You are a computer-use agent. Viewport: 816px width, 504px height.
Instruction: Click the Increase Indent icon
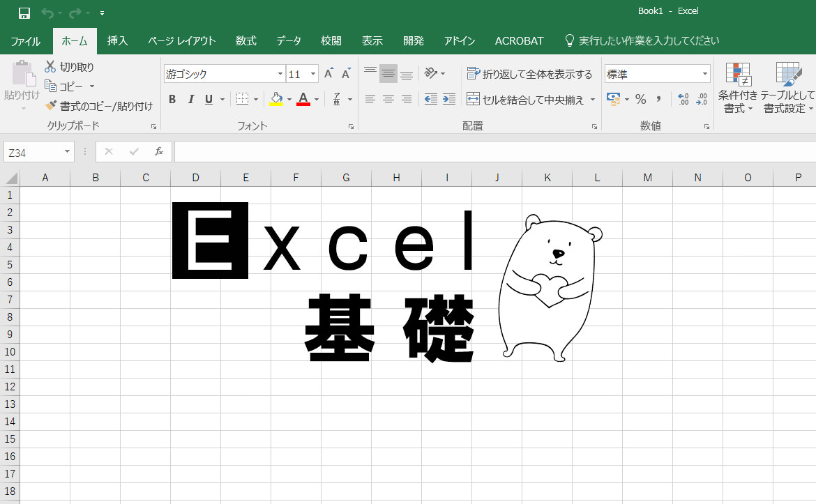[x=449, y=99]
